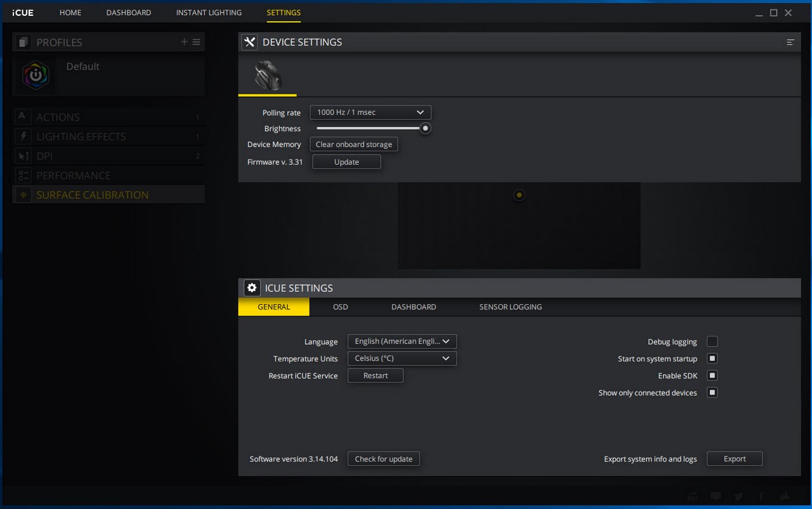The height and width of the screenshot is (509, 812).
Task: Select Surface Calibration in sidebar
Action: click(x=108, y=195)
